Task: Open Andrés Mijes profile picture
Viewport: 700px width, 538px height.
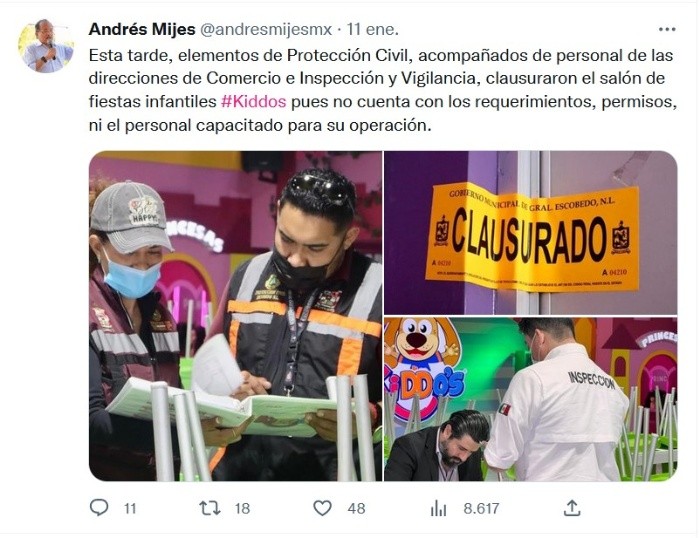Action: [x=46, y=46]
